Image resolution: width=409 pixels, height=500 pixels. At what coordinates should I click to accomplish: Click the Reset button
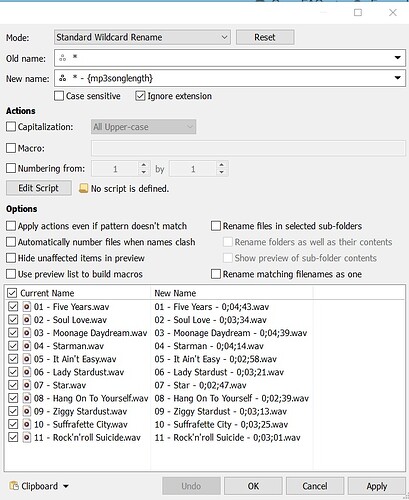point(265,37)
